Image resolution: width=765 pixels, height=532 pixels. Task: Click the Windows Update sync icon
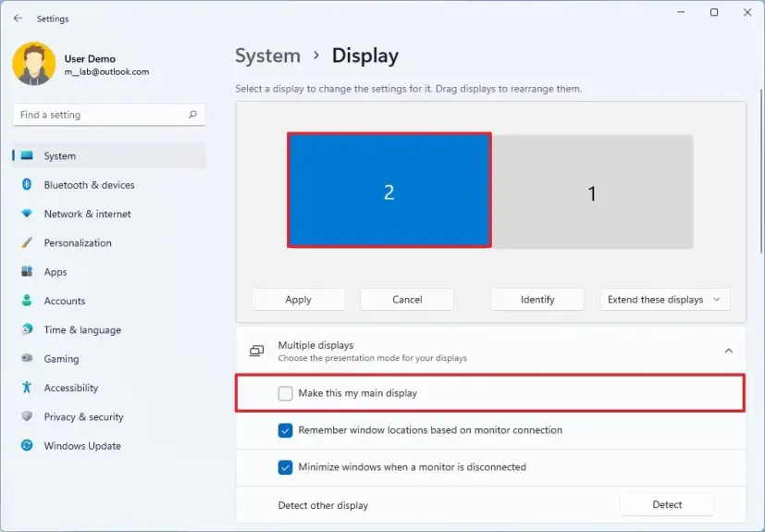pos(27,445)
